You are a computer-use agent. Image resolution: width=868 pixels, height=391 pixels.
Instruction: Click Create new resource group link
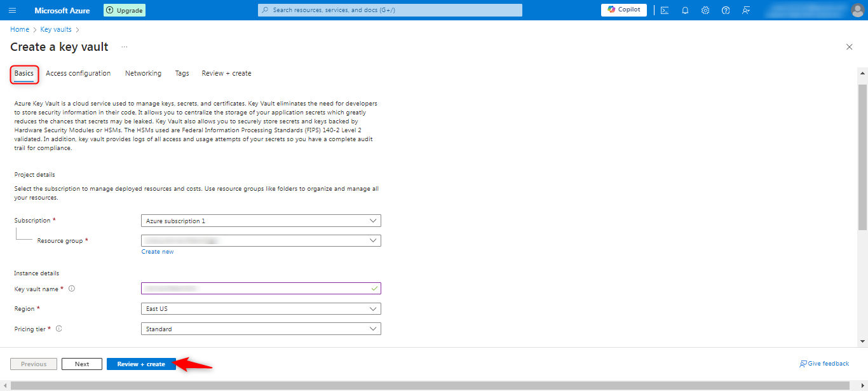[158, 252]
